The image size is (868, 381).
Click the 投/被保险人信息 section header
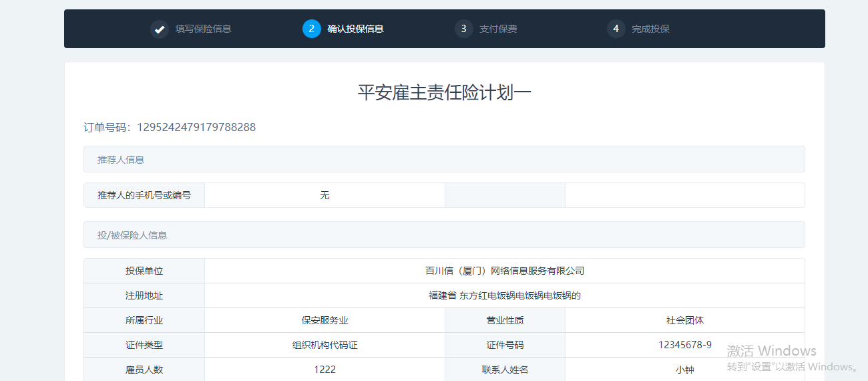click(444, 235)
